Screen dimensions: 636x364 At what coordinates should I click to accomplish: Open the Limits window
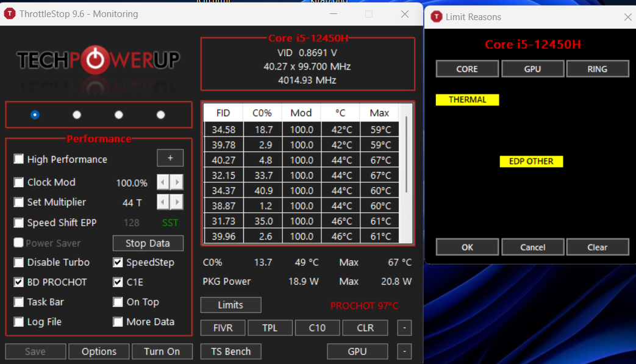click(x=230, y=305)
